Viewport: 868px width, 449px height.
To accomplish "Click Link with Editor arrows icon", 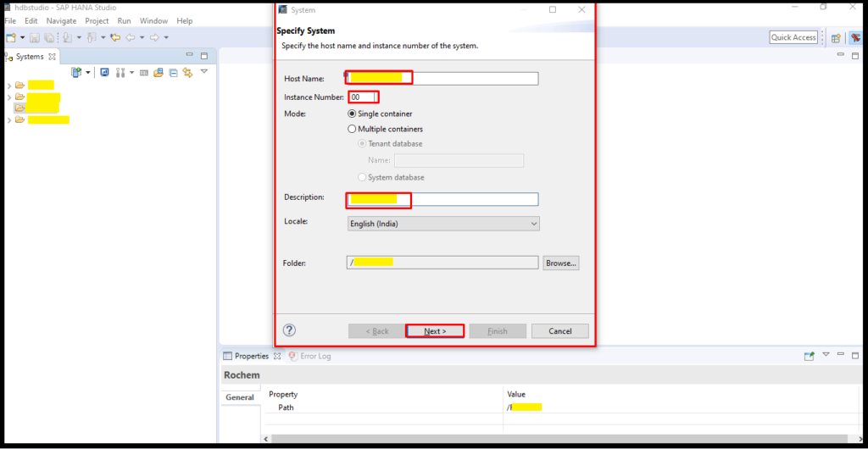I will tap(187, 73).
